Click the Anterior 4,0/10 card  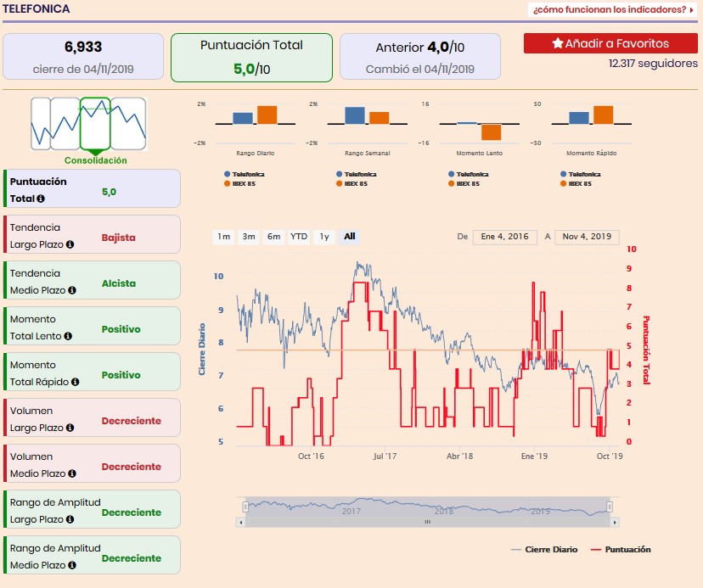[420, 57]
